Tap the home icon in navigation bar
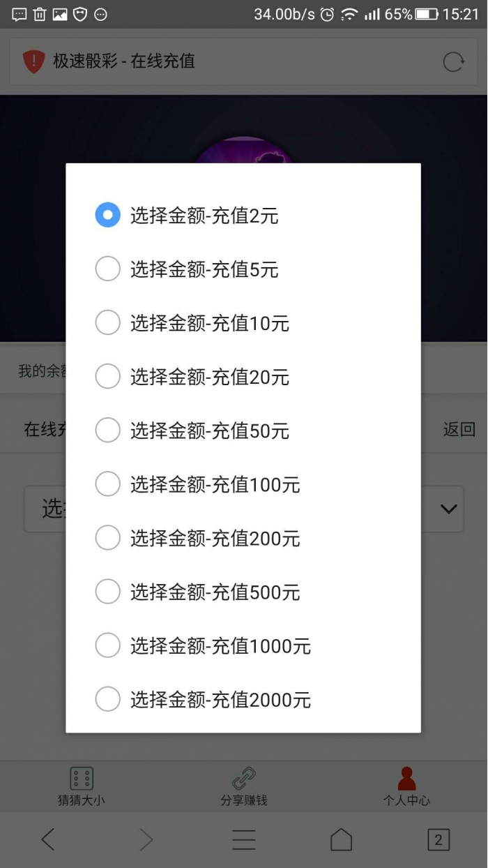The image size is (488, 868). point(341,839)
